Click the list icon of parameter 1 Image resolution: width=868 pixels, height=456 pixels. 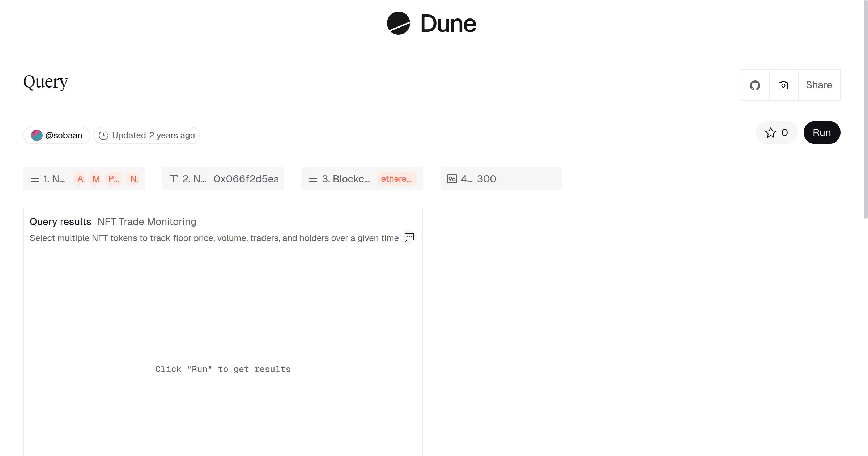35,179
